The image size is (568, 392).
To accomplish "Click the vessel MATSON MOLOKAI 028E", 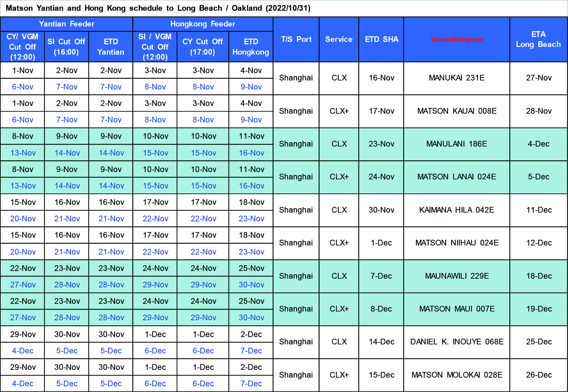I will (x=457, y=375).
